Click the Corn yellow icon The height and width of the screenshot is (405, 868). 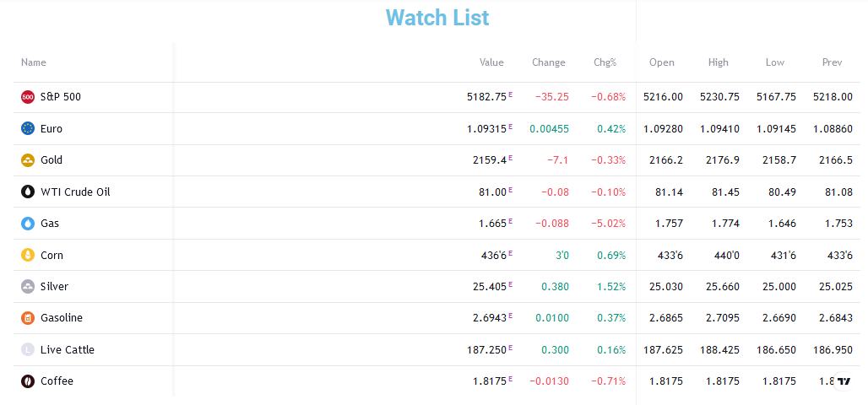click(x=28, y=255)
